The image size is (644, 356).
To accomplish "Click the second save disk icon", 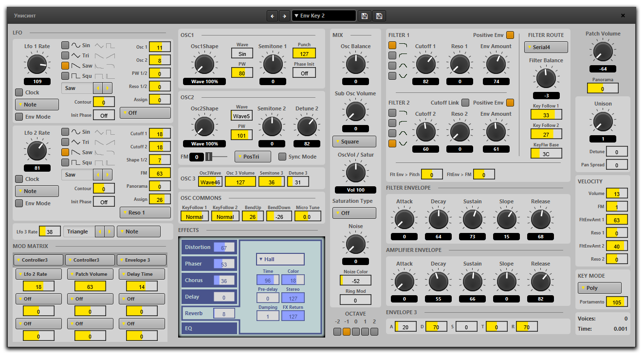I will [379, 16].
